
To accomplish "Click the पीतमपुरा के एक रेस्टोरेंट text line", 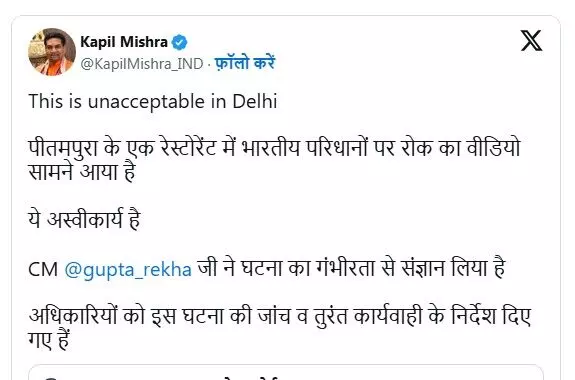I will [x=274, y=148].
